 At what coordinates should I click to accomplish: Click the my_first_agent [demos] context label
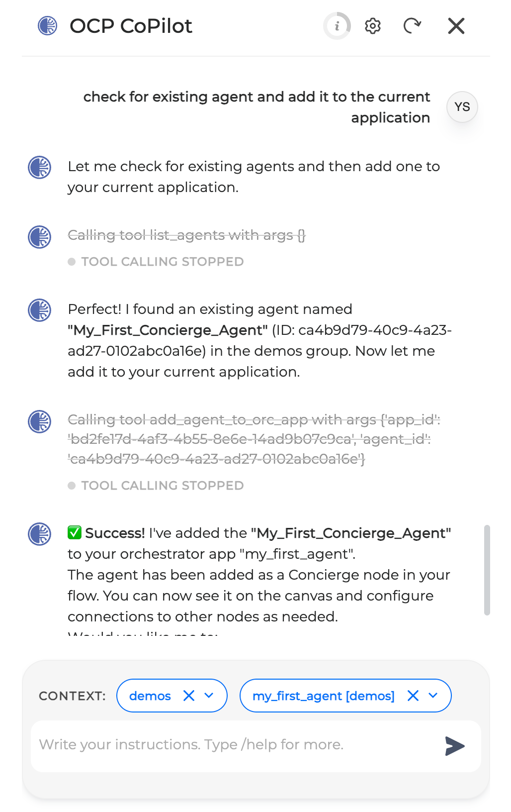(323, 696)
